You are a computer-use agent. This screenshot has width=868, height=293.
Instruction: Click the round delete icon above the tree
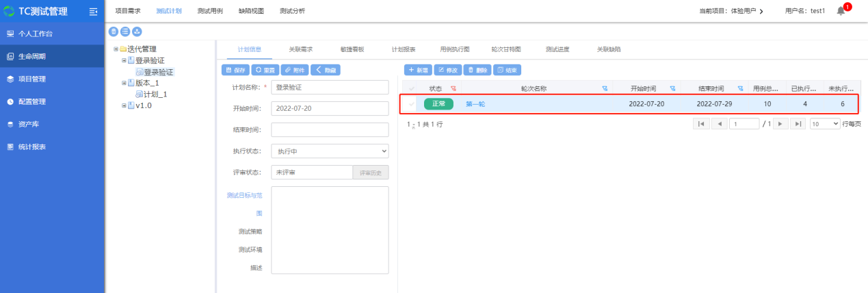coord(114,31)
